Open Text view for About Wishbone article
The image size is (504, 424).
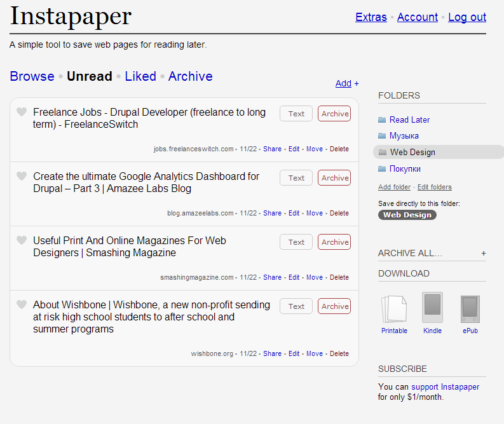pyautogui.click(x=296, y=306)
